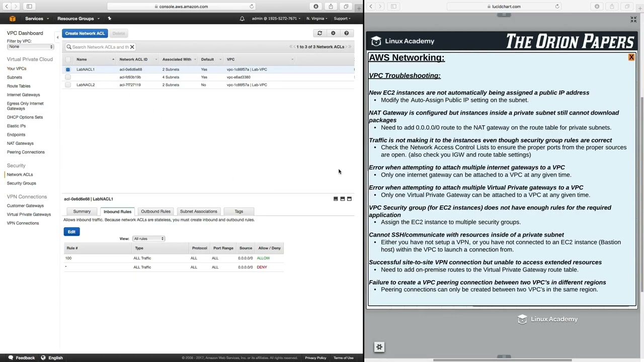The height and width of the screenshot is (362, 644).
Task: Click the console.aws.amazon.com address bar
Action: 181,7
